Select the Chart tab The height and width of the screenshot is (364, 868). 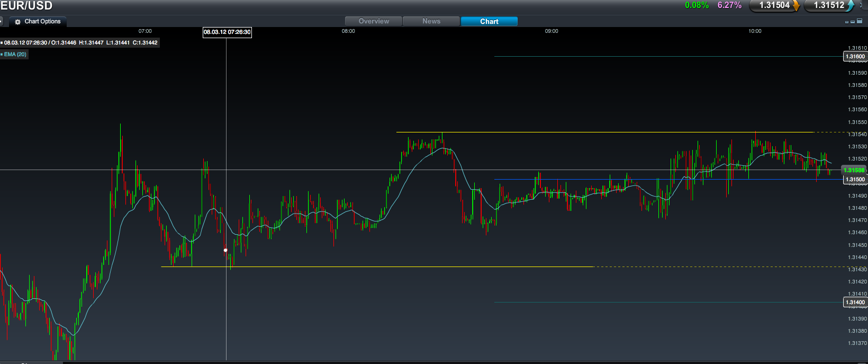point(489,21)
